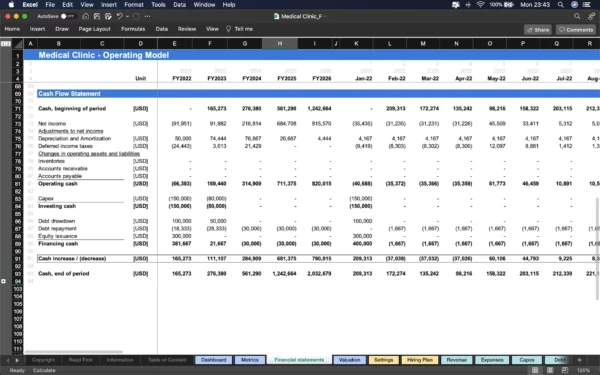
Task: Click the 125% zoom level
Action: pos(583,370)
